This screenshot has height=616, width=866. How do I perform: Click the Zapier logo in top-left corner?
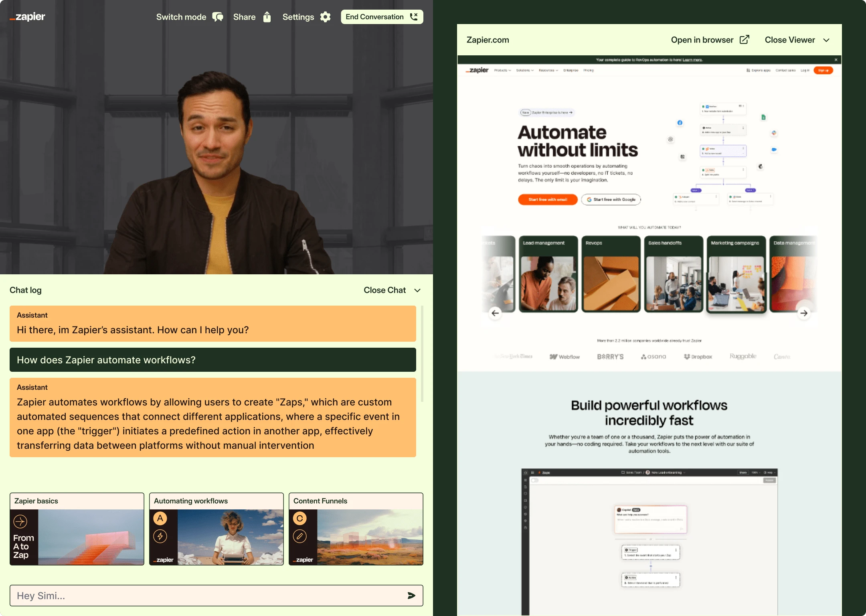[28, 17]
